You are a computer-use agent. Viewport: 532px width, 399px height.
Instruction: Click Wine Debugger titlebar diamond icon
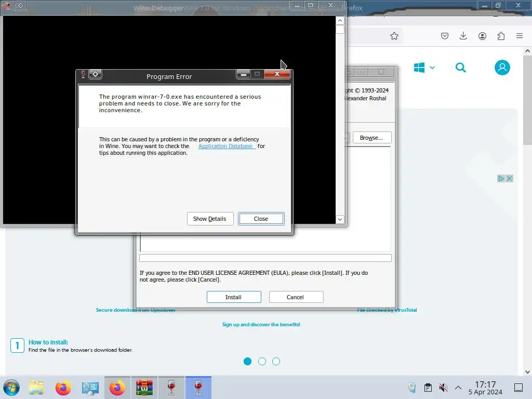(20, 5)
